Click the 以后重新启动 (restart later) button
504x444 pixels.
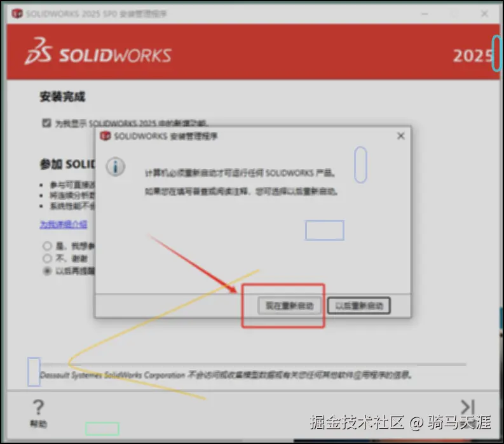(358, 306)
